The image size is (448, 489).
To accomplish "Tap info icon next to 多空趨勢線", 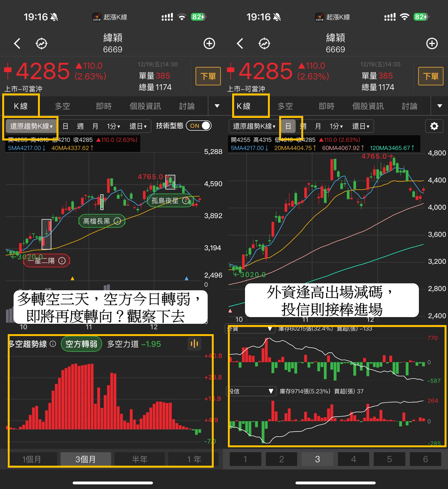I will pos(53,344).
